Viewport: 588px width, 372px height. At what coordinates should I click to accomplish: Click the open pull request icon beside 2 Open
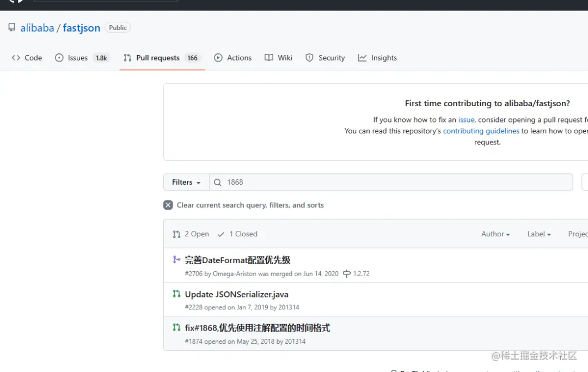[176, 234]
